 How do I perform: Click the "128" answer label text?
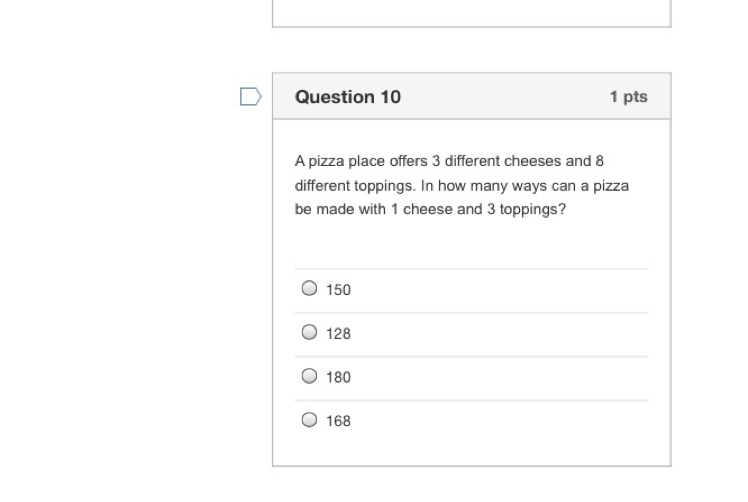click(x=339, y=334)
